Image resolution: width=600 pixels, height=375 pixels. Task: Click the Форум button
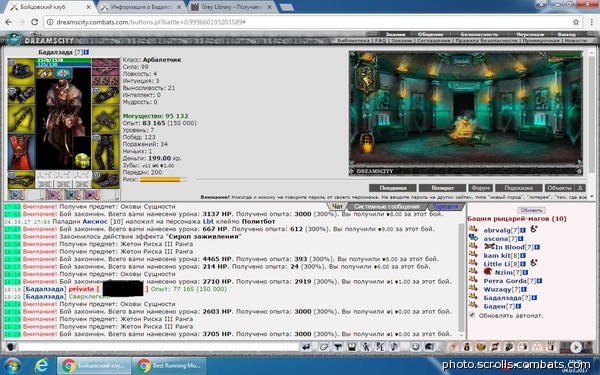(481, 188)
